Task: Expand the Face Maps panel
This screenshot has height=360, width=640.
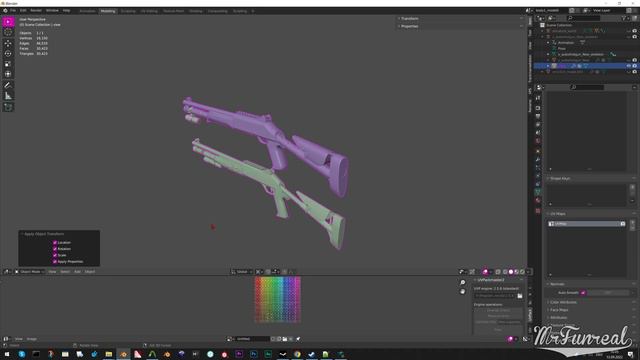Action: tap(559, 310)
